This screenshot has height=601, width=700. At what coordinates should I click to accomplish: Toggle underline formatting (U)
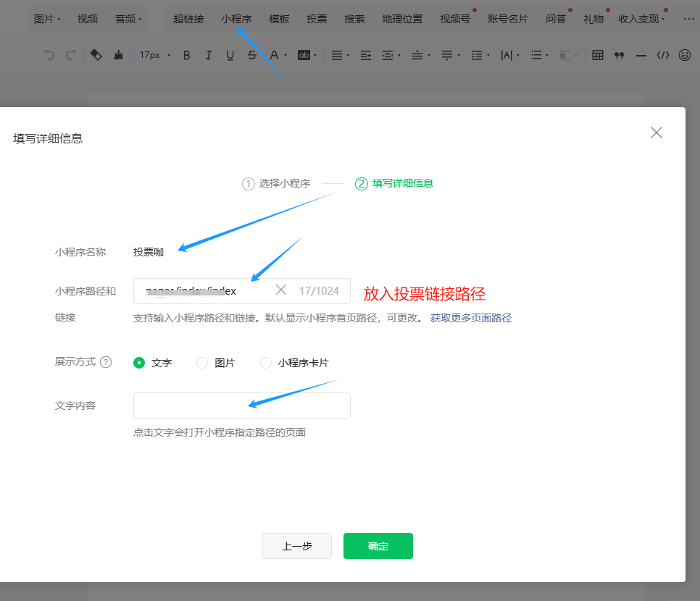coord(230,55)
